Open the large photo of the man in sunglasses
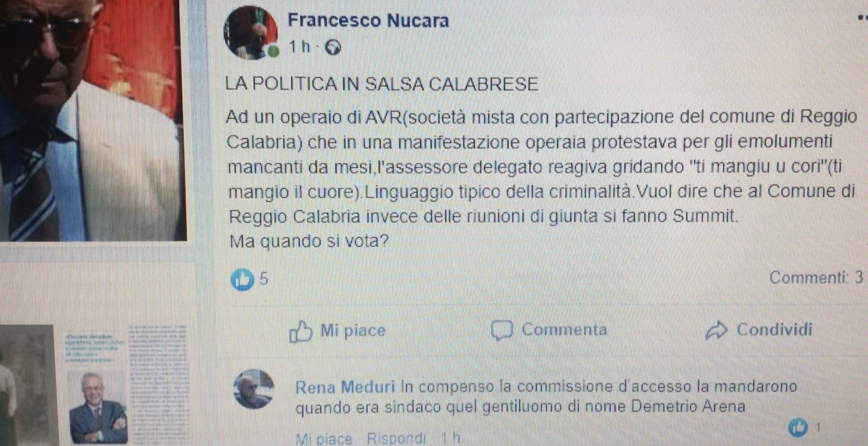The image size is (868, 446). click(93, 120)
